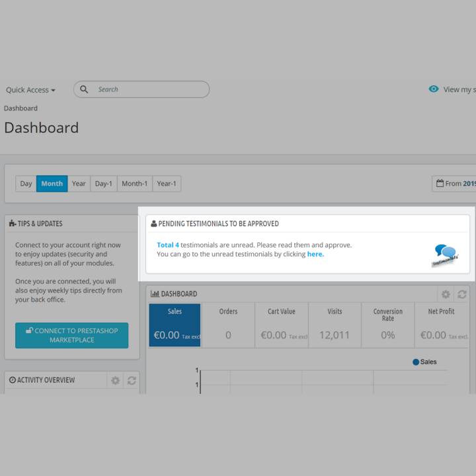Image resolution: width=476 pixels, height=476 pixels.
Task: Select the Sales stats tile
Action: coord(175,325)
